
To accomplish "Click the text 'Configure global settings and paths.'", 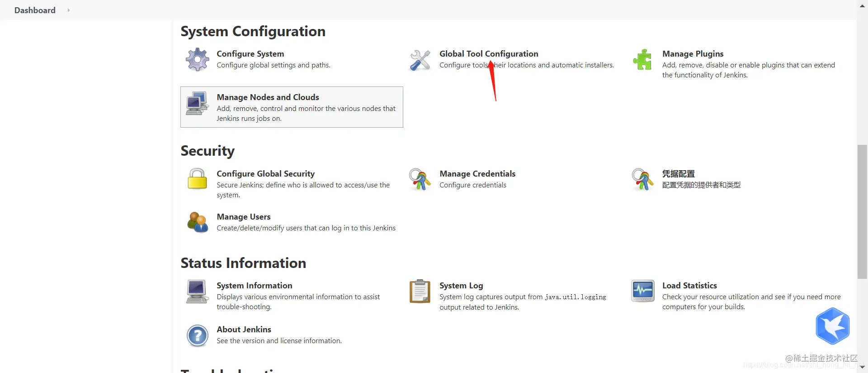I will click(x=274, y=65).
